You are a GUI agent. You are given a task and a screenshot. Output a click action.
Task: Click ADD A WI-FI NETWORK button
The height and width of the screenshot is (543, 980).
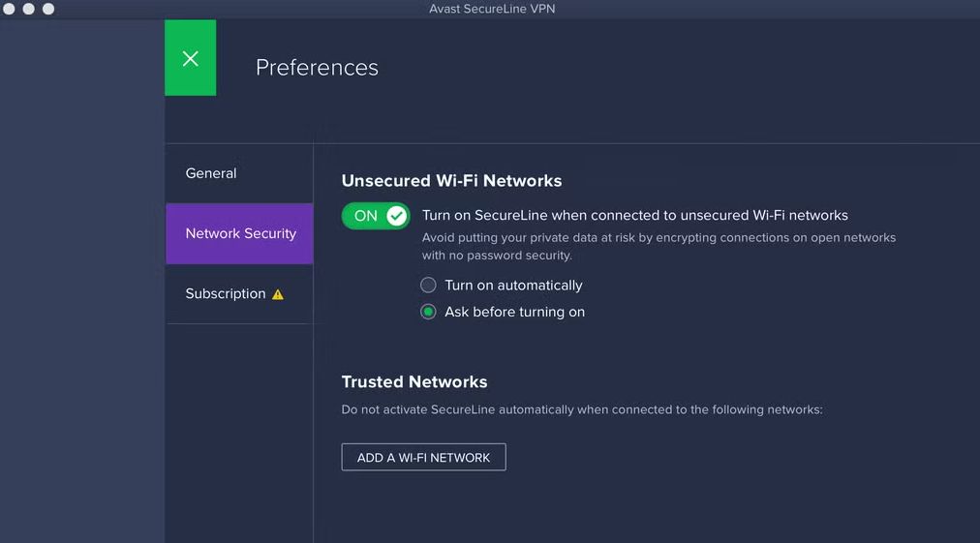(424, 458)
